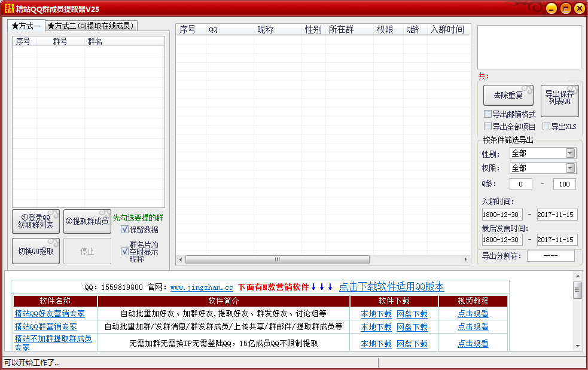Click the bottom panel scrollbar up arrow

pyautogui.click(x=577, y=276)
